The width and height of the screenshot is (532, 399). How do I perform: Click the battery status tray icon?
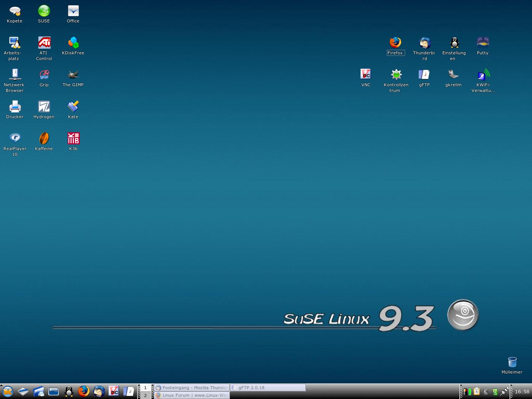click(467, 391)
